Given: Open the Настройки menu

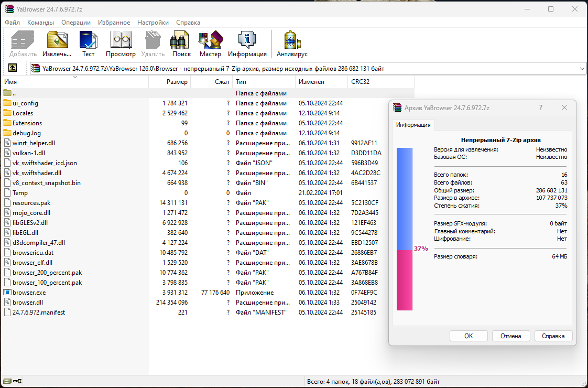Looking at the screenshot, I should [153, 23].
